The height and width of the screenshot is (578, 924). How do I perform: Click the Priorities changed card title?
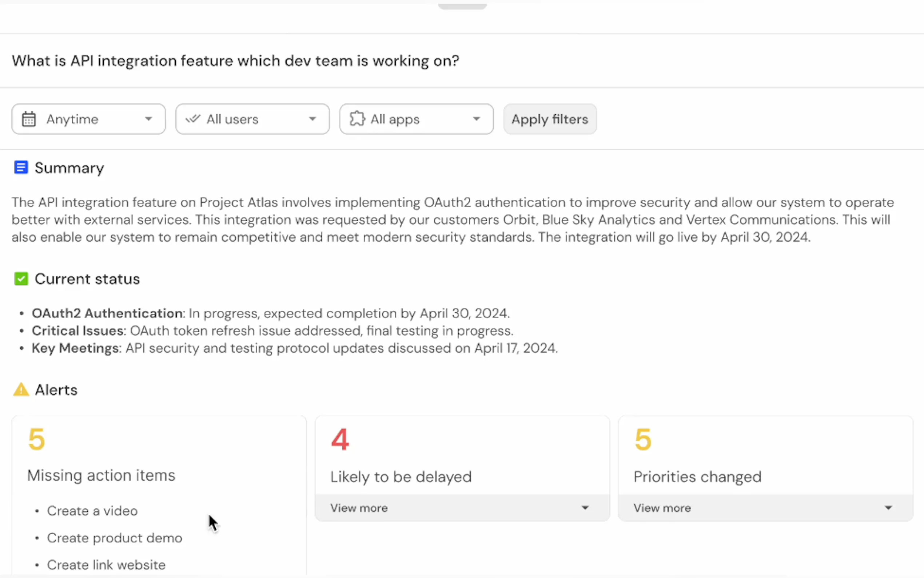697,477
